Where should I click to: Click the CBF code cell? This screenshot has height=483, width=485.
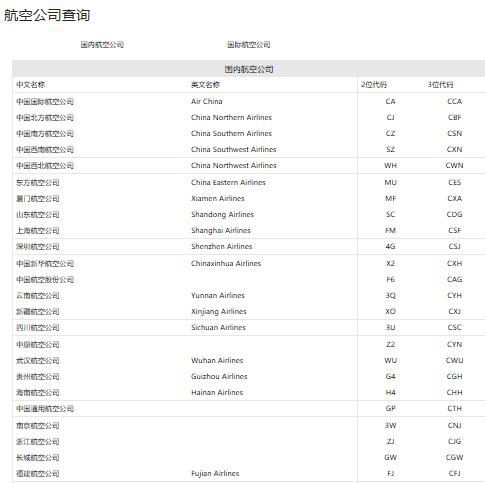(454, 117)
